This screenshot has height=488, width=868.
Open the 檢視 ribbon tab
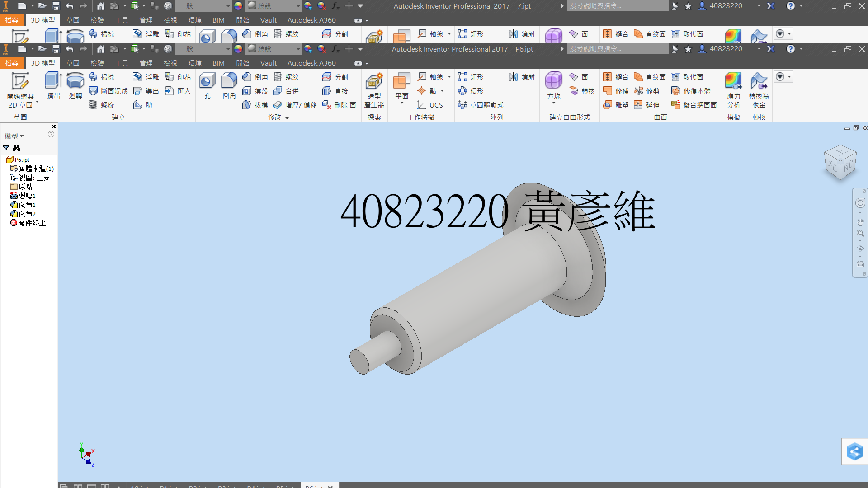click(x=170, y=63)
